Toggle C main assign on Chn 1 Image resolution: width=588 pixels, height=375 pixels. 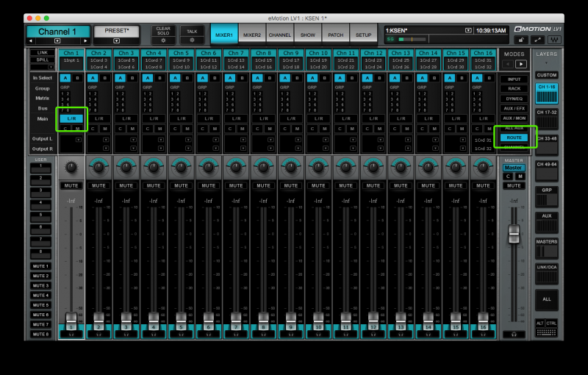click(x=65, y=129)
